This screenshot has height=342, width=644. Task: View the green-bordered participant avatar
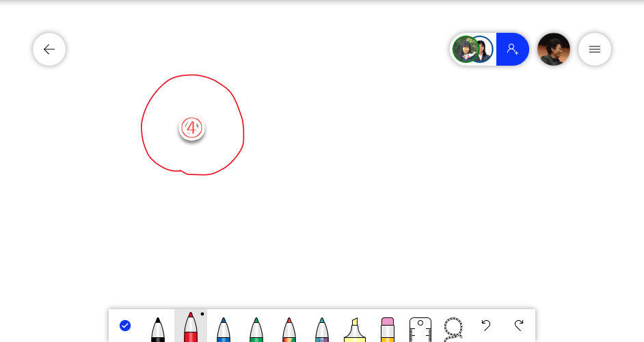(465, 49)
